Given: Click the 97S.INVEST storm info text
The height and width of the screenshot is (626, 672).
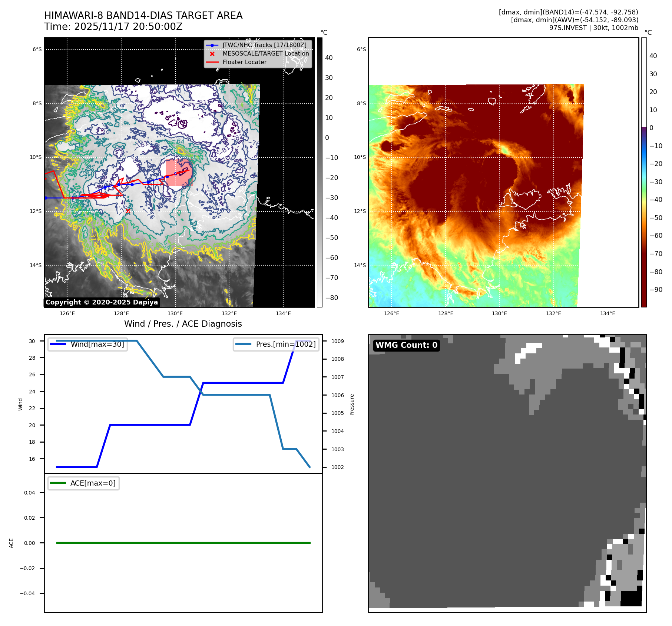Looking at the screenshot, I should tap(593, 28).
